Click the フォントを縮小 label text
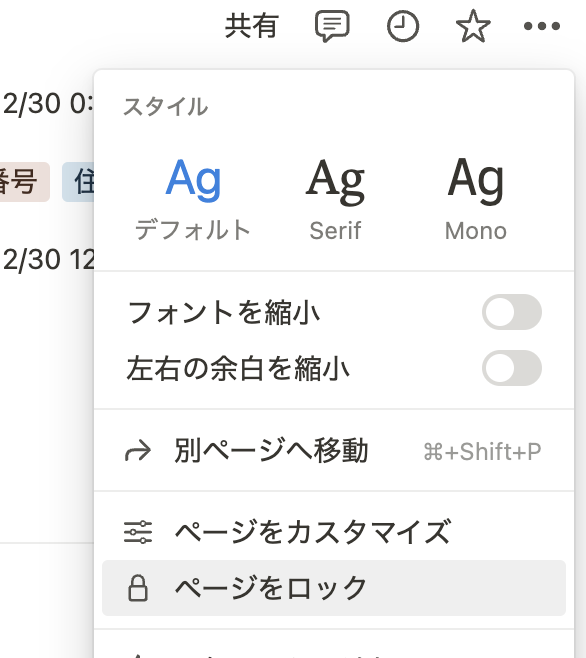Screen dimensions: 586x658 (x=223, y=312)
